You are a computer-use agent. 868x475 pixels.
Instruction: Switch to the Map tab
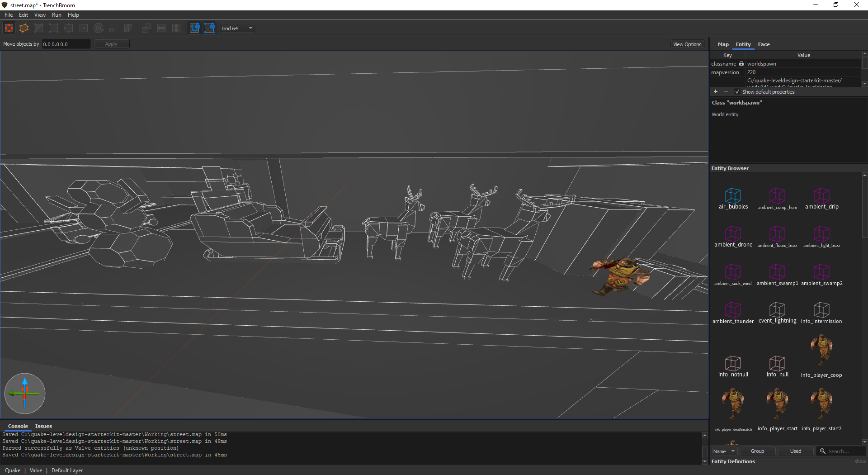pos(723,44)
